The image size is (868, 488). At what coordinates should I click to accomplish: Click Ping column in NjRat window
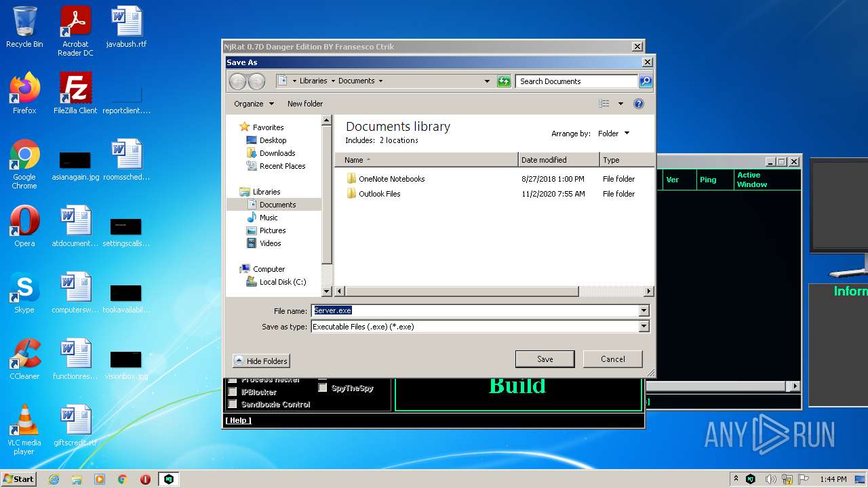[715, 180]
